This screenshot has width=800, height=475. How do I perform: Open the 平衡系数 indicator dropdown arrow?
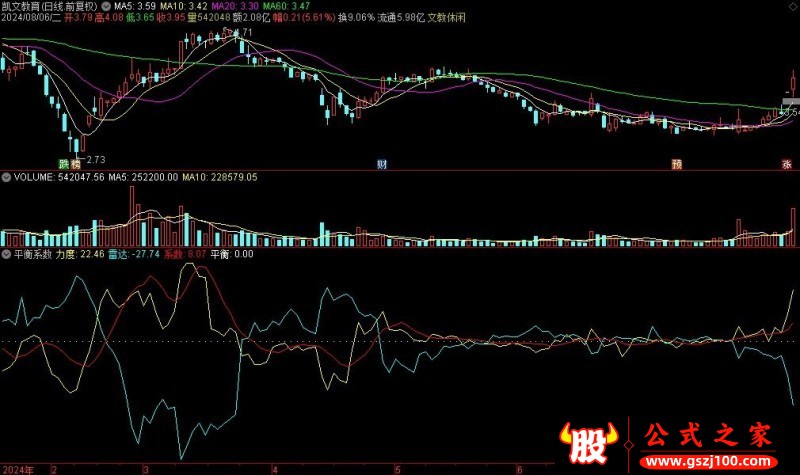(6, 254)
